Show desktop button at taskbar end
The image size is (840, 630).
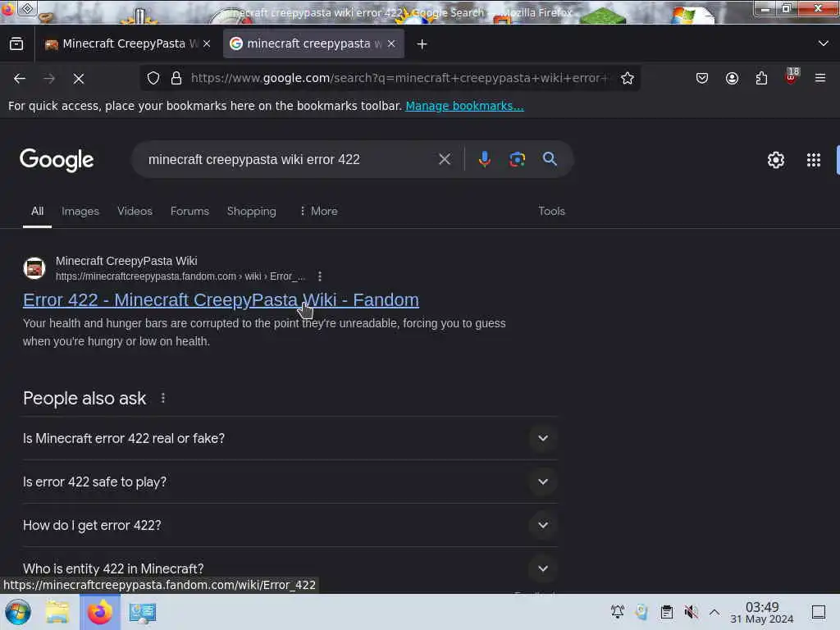[x=819, y=612]
